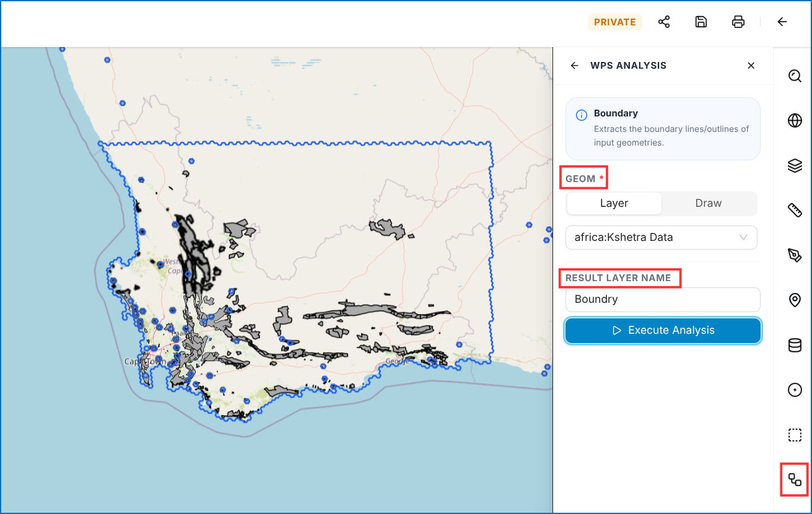The image size is (812, 514).
Task: Open the search tool in the sidebar
Action: point(795,76)
